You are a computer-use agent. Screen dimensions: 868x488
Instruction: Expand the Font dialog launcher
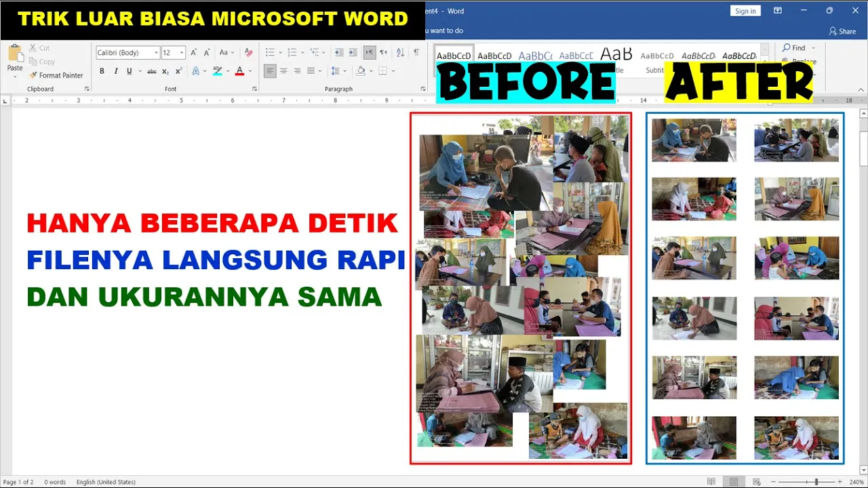click(254, 89)
